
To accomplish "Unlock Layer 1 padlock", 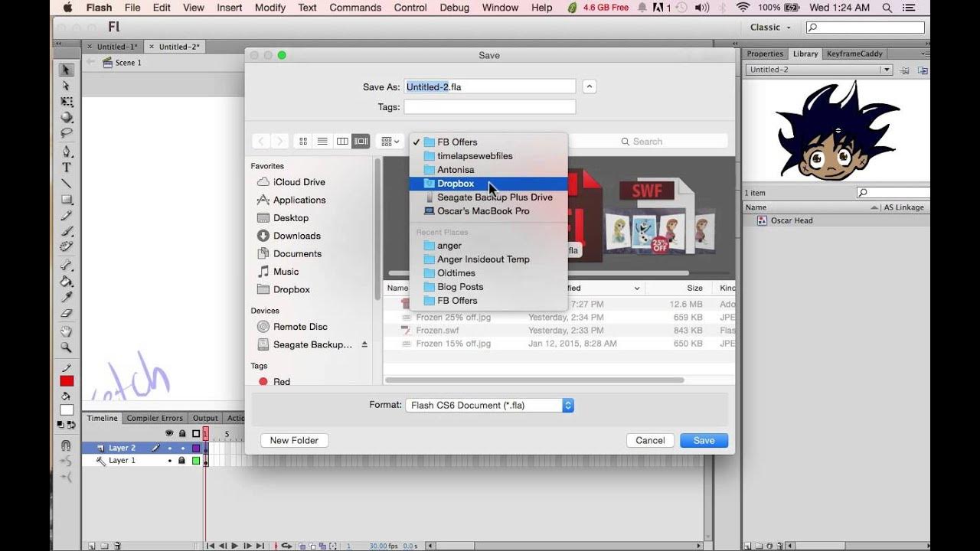I will coord(182,461).
